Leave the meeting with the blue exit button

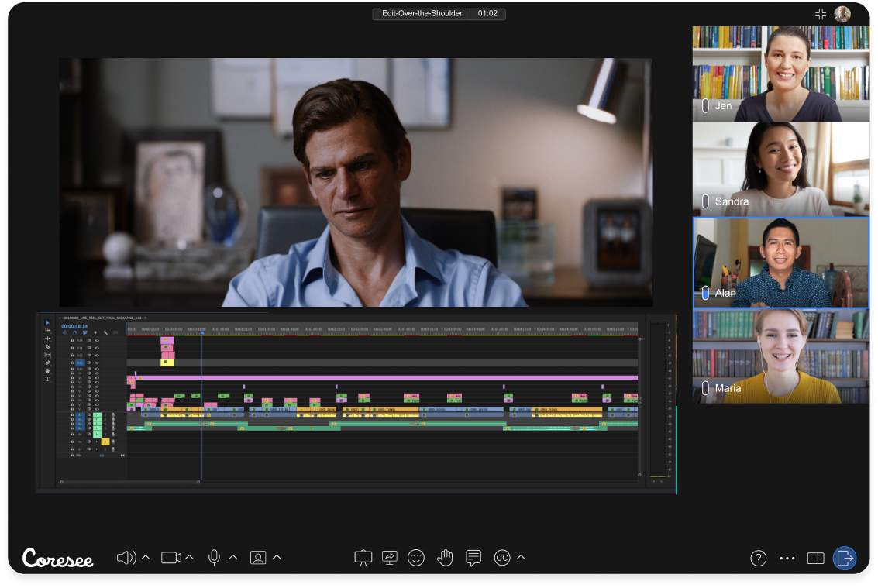pyautogui.click(x=845, y=559)
